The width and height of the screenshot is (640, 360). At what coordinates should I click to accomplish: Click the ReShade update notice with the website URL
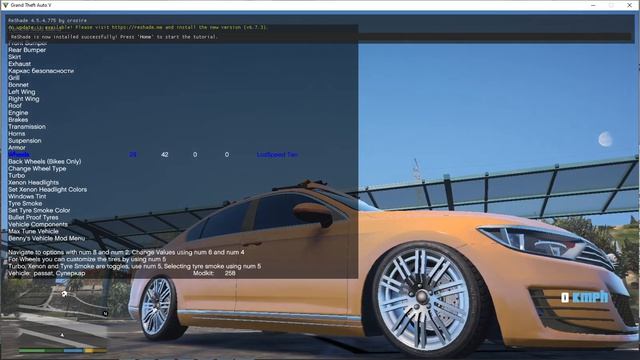click(x=138, y=27)
